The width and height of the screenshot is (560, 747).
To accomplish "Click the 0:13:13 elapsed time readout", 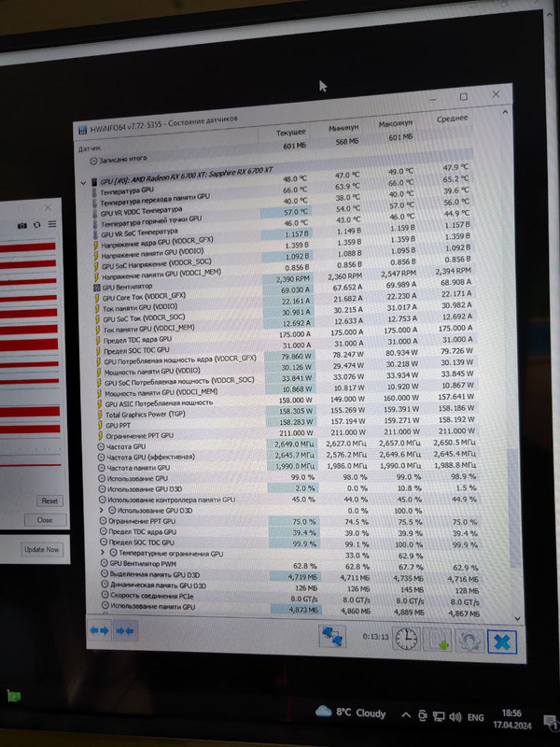I will click(x=375, y=637).
